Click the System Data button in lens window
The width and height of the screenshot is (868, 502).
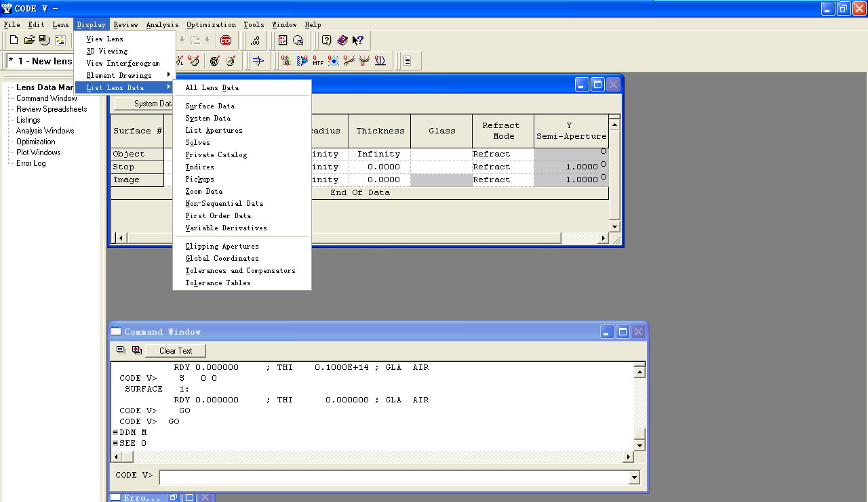pos(153,104)
